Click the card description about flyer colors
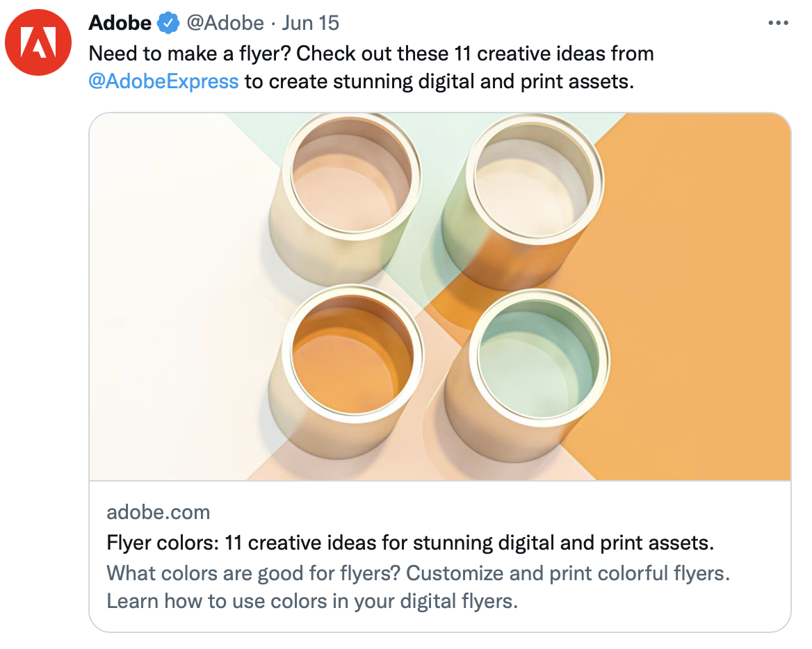 coord(417,587)
